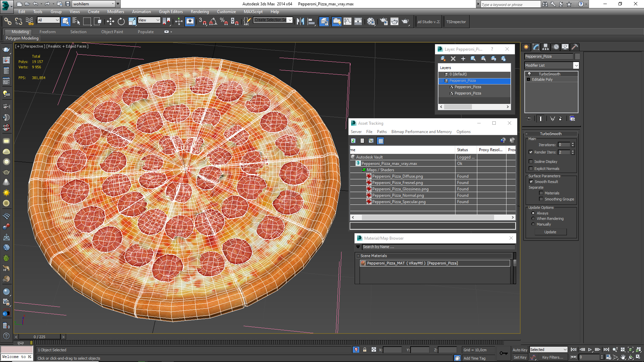Click the Pepperoni_Pizza object color swatch
Screen dimensions: 644x362
tap(577, 56)
